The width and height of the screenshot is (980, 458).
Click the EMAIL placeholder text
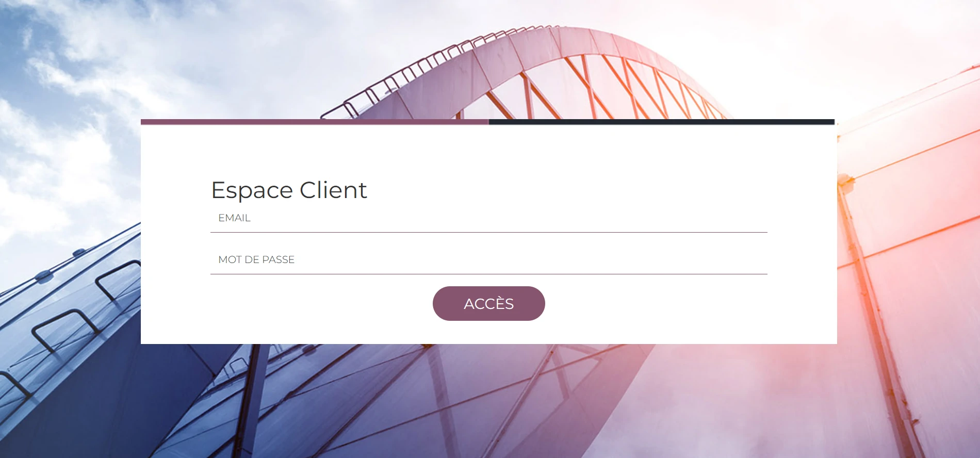[x=234, y=218]
